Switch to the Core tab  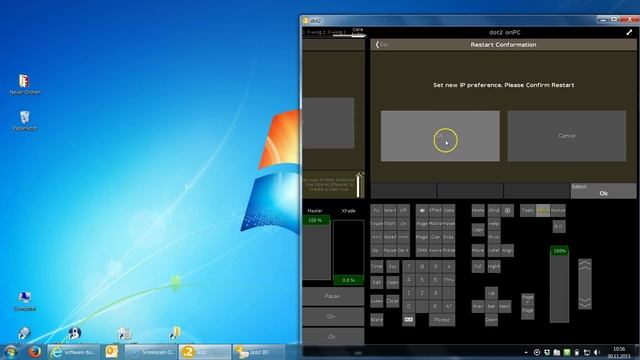tap(358, 32)
